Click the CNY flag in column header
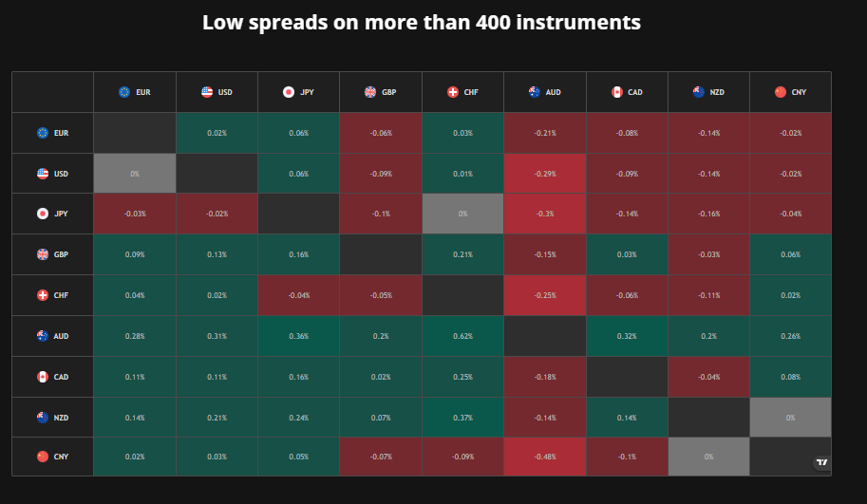This screenshot has width=867, height=504. (x=781, y=92)
